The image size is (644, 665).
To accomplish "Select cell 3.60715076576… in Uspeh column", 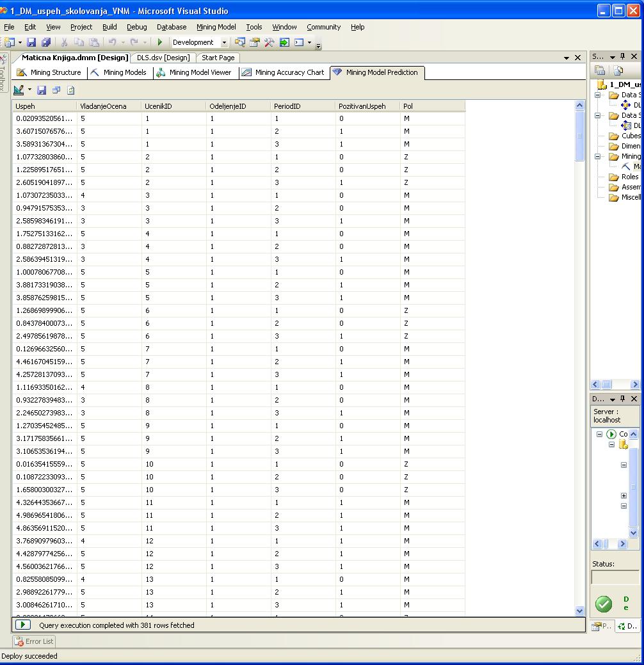I will 45,131.
